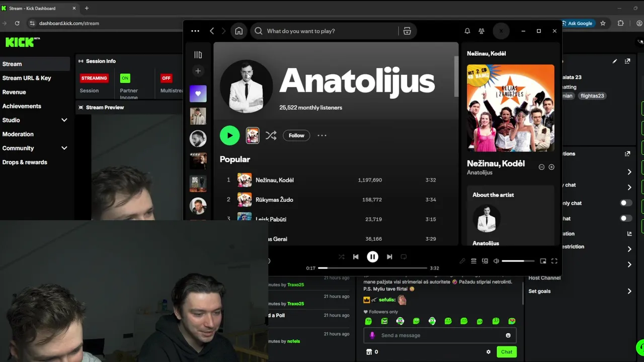Edit stream info with pencil icon
This screenshot has height=362, width=644.
(615, 61)
